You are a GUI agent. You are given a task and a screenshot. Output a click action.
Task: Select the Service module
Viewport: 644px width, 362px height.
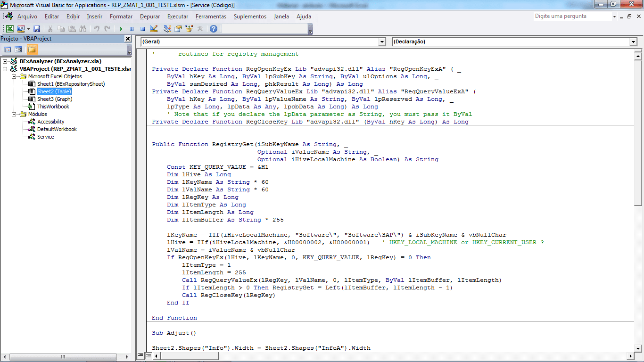click(46, 137)
